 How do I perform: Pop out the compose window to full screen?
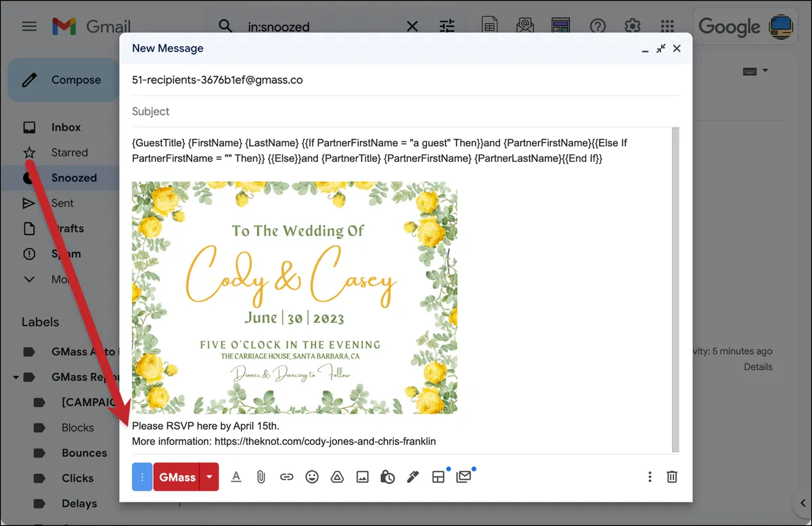click(661, 49)
